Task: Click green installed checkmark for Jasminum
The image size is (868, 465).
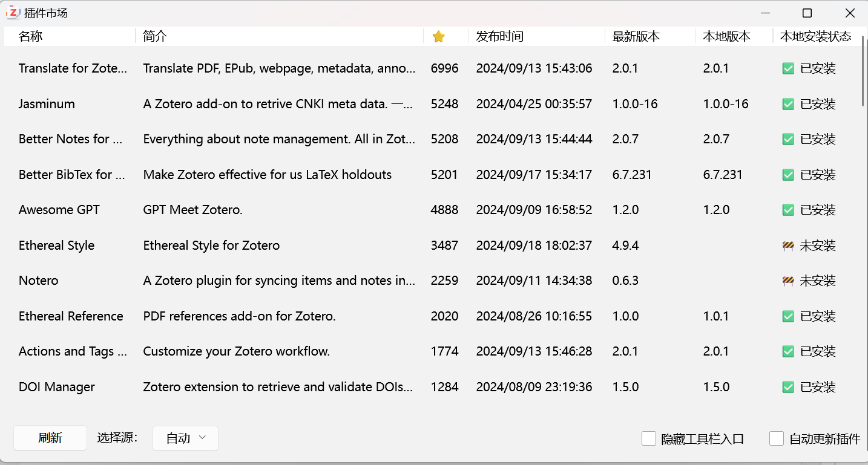Action: tap(788, 104)
